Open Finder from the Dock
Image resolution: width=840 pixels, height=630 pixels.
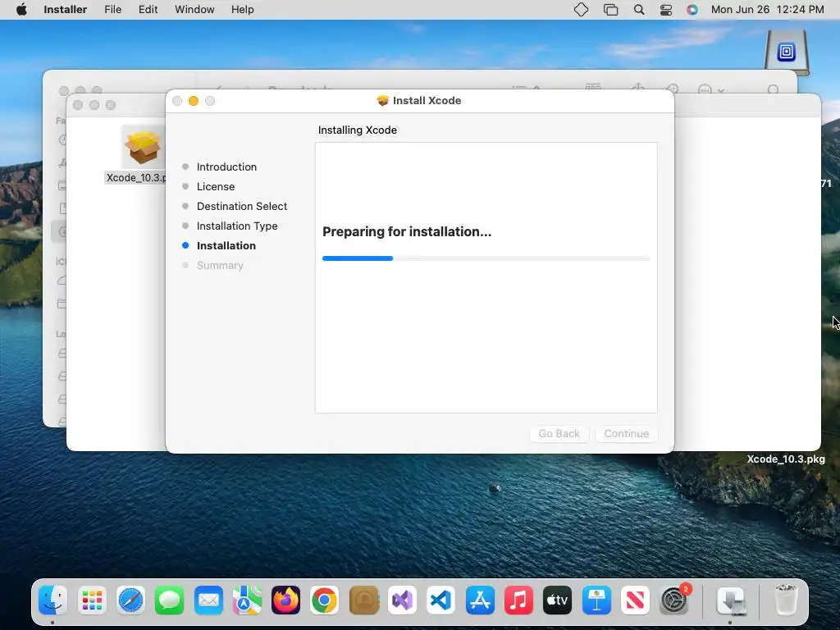coord(53,600)
